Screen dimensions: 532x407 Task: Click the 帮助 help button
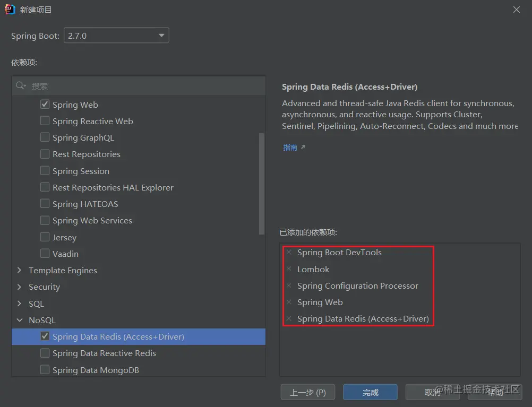click(495, 392)
